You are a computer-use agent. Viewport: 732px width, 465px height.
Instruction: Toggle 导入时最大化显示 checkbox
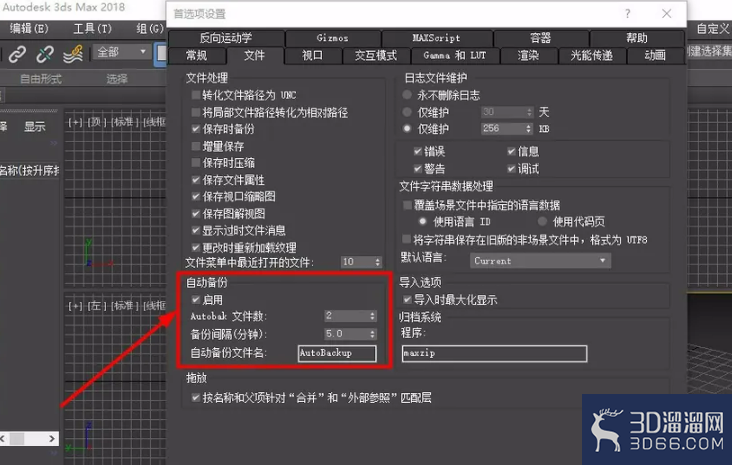(407, 300)
